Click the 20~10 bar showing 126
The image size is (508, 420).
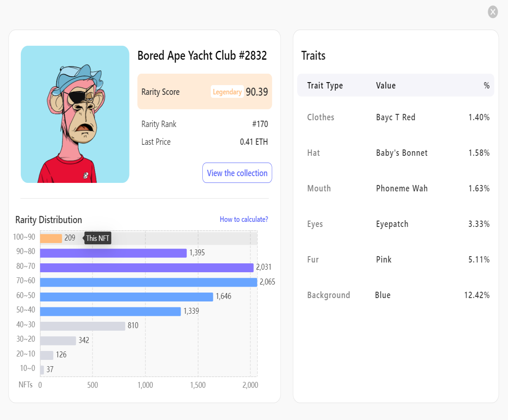pyautogui.click(x=47, y=355)
